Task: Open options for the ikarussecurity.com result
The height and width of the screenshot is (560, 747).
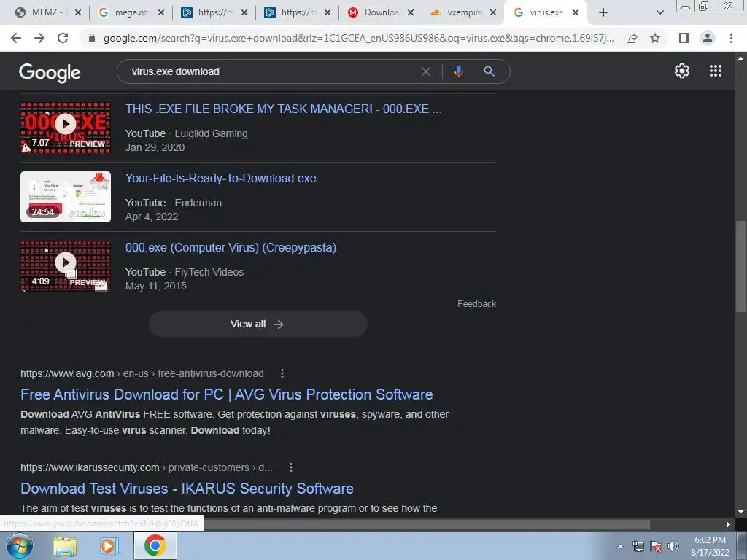Action: coord(290,467)
